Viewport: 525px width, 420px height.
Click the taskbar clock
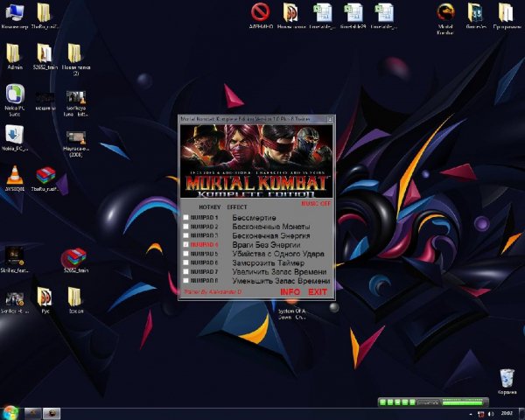507,413
